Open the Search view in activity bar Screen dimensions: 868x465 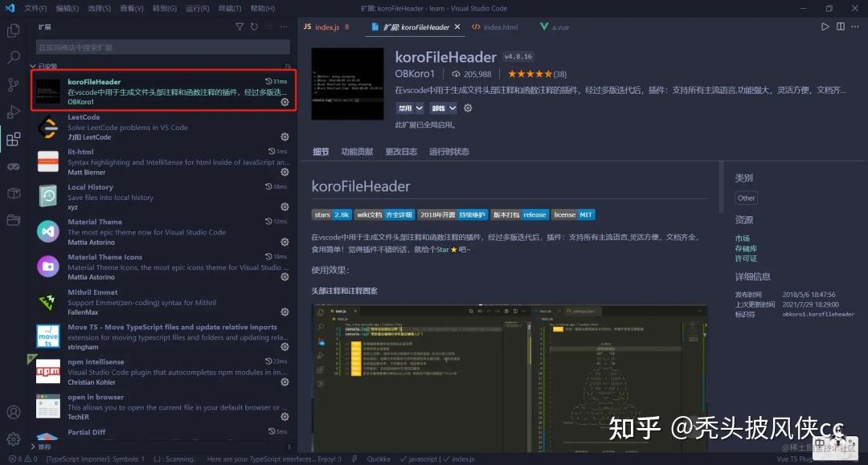14,57
